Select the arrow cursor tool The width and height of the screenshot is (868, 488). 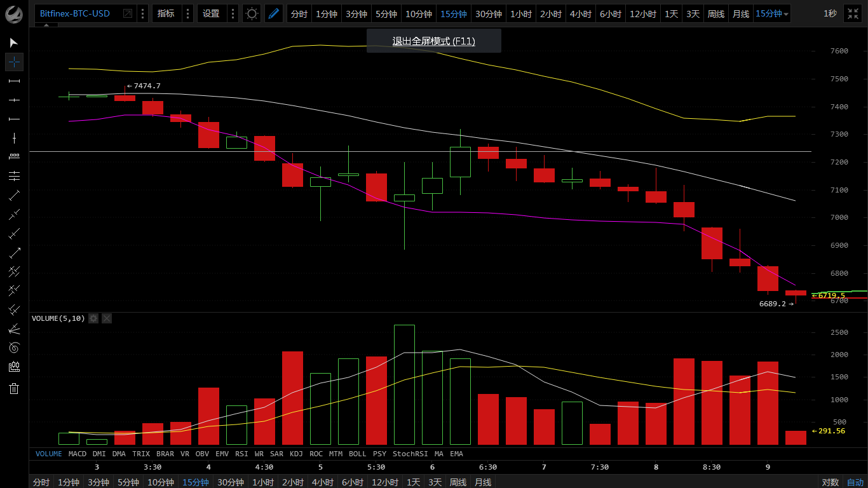14,43
